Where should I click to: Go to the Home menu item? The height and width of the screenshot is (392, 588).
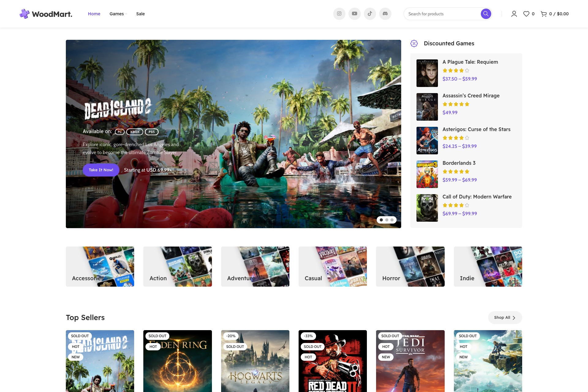point(94,14)
